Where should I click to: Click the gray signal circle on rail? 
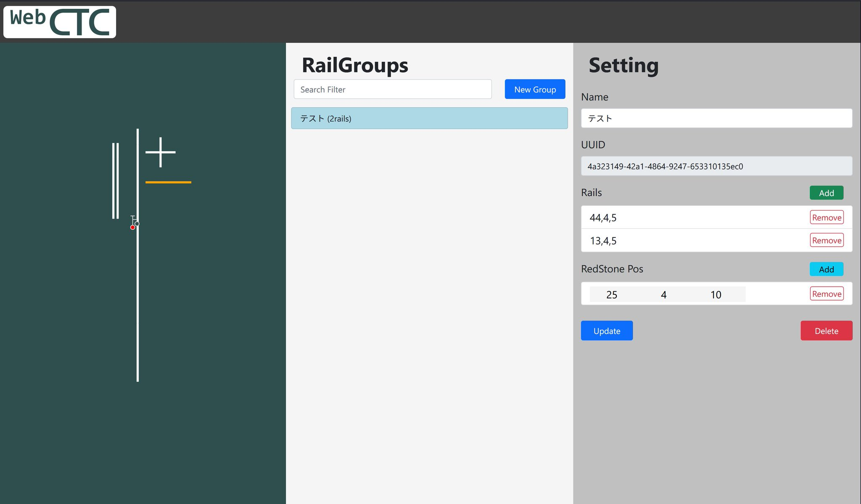(x=137, y=224)
